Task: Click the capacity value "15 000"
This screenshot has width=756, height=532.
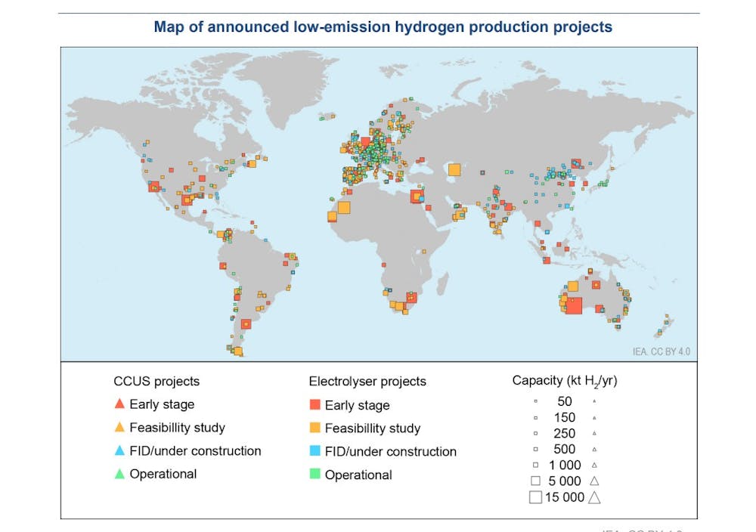Action: click(565, 496)
